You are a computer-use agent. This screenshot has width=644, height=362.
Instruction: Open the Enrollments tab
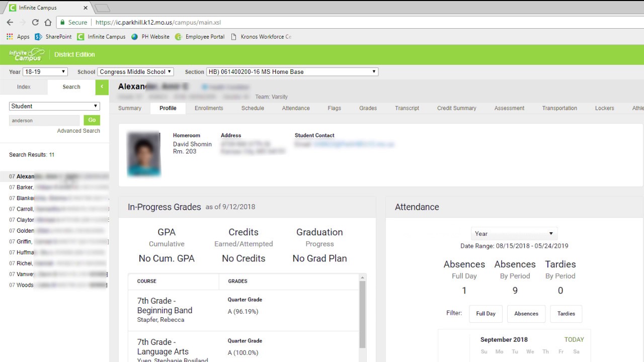pyautogui.click(x=209, y=108)
